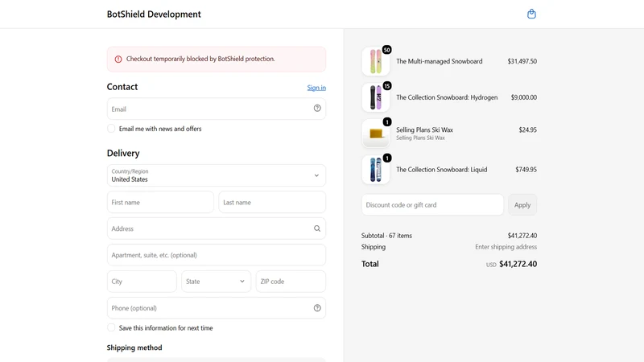Open the State dropdown

pyautogui.click(x=216, y=282)
